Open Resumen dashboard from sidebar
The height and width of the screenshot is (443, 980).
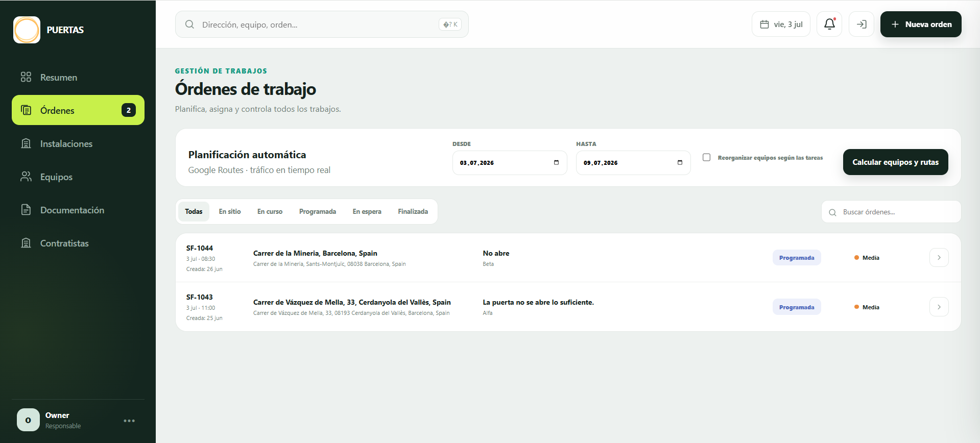(x=78, y=77)
